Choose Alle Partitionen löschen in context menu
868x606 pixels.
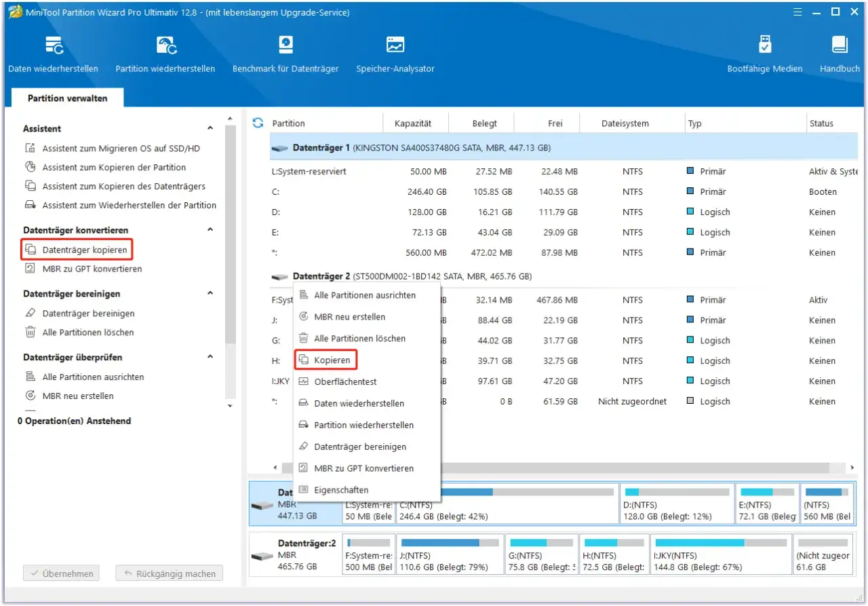click(367, 338)
